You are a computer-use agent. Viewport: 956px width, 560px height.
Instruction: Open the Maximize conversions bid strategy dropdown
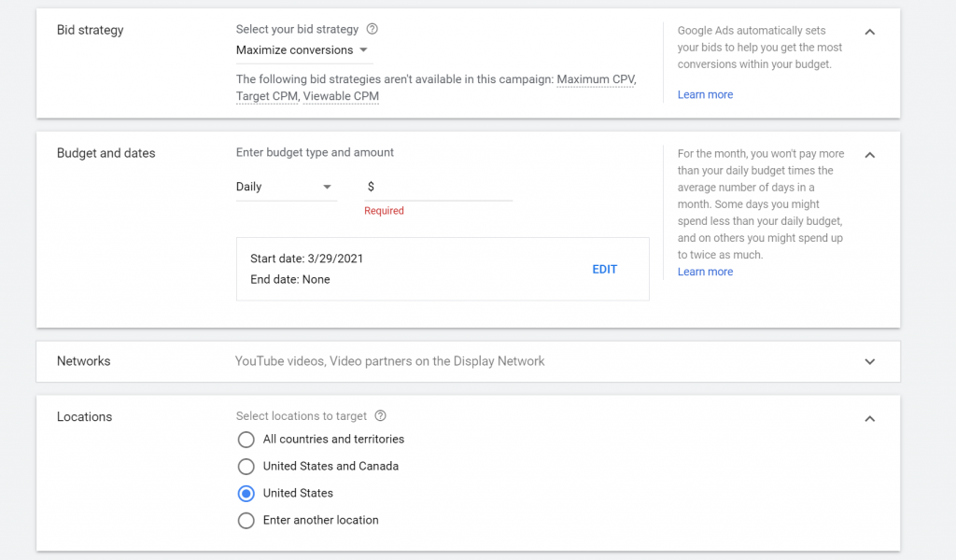click(x=303, y=50)
